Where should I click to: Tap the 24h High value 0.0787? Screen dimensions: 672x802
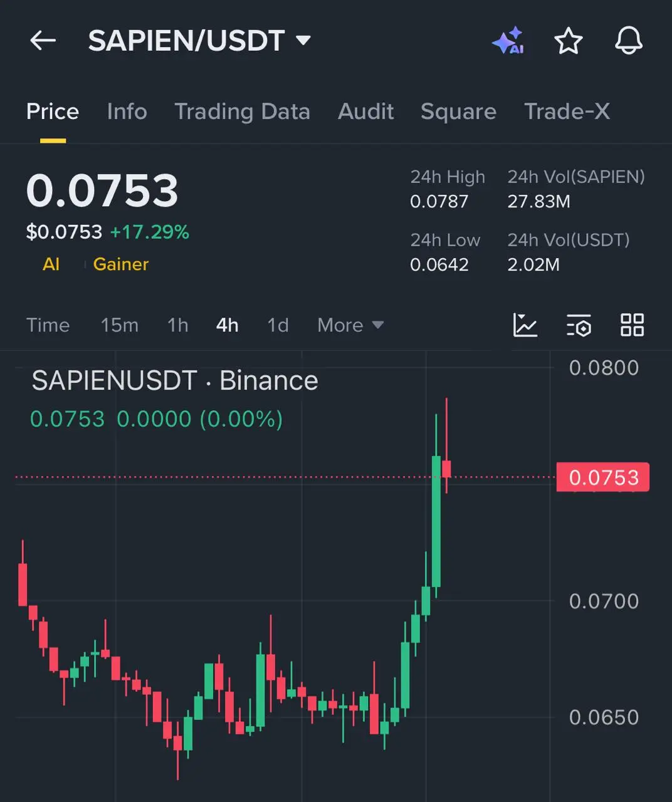(x=439, y=202)
